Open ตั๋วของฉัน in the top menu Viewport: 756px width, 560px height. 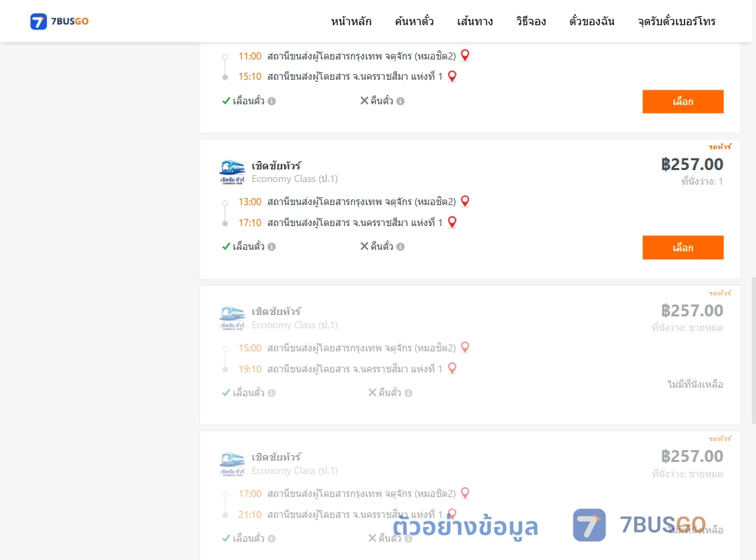pos(591,21)
